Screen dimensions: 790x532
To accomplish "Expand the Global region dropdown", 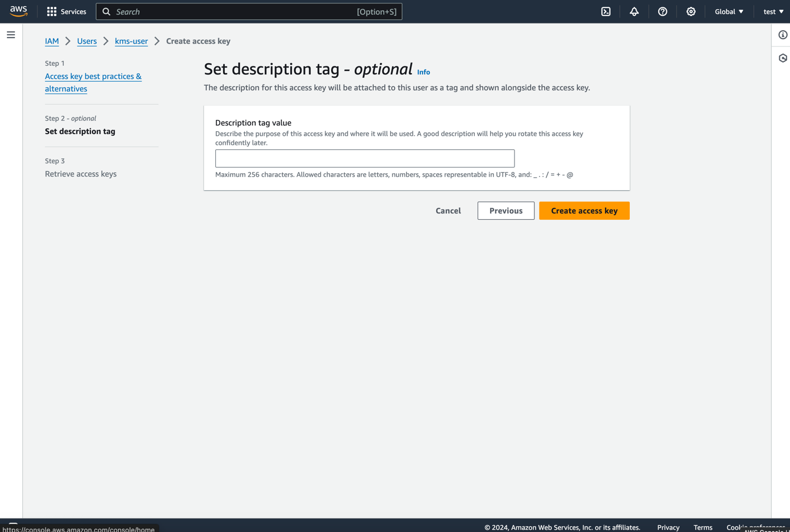I will click(729, 11).
